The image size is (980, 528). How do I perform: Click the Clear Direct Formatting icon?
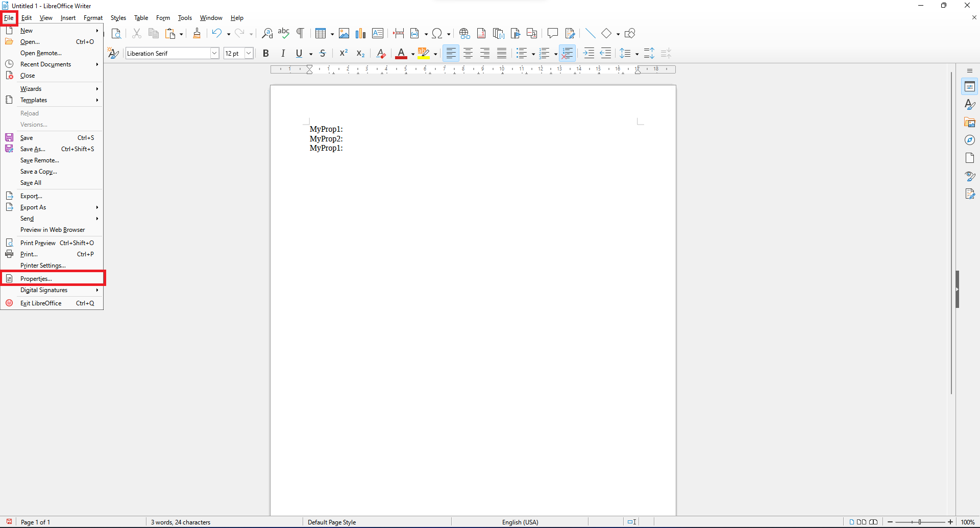pos(381,53)
